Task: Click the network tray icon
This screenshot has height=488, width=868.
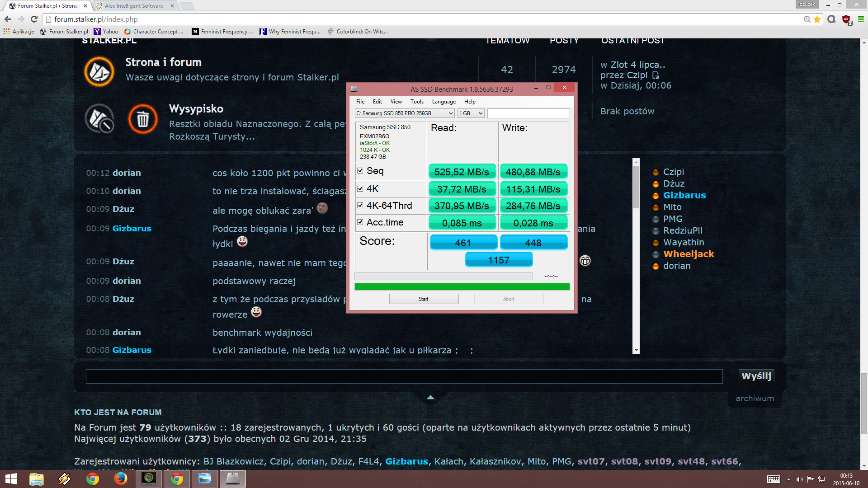Action: pos(821,479)
